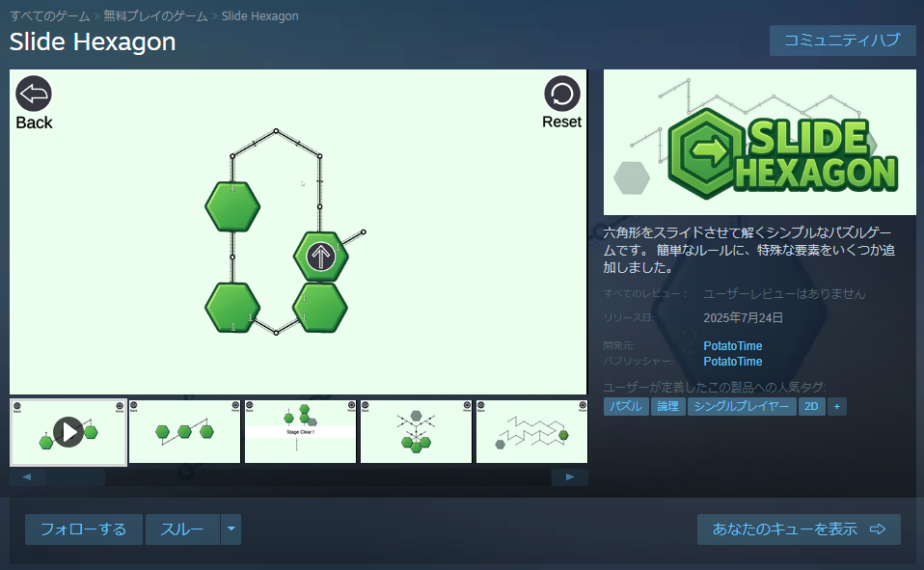Click the bottom-left green hexagon in the preview
This screenshot has width=924, height=570.
pyautogui.click(x=232, y=308)
